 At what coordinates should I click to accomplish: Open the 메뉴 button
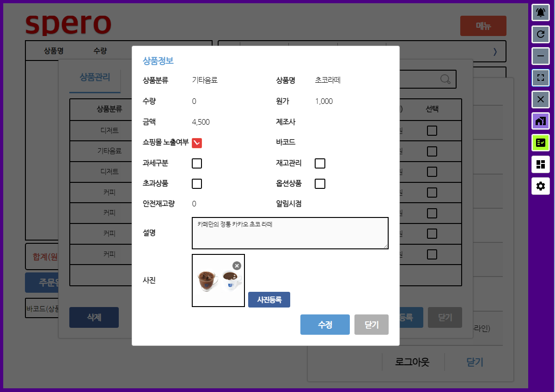tap(483, 26)
